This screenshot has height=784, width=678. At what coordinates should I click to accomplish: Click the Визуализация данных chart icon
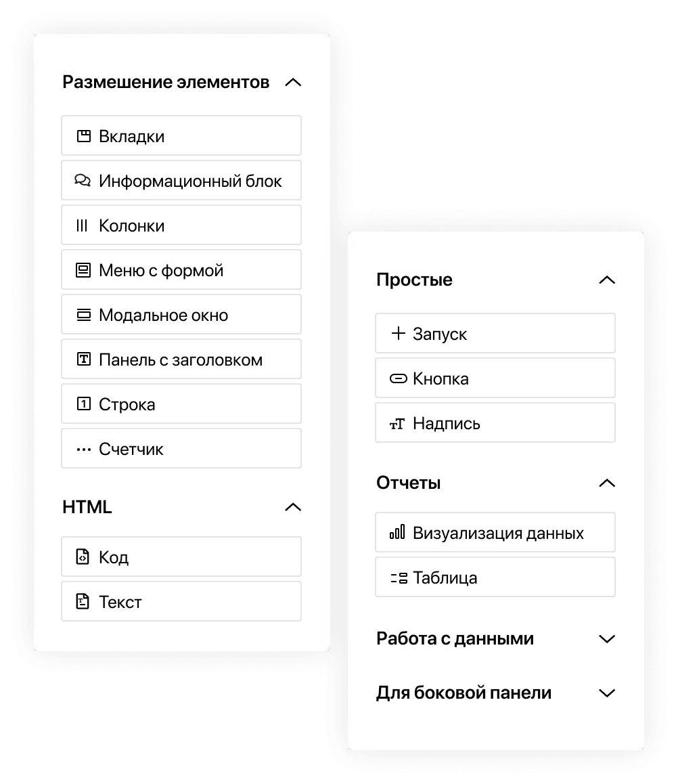pyautogui.click(x=398, y=532)
